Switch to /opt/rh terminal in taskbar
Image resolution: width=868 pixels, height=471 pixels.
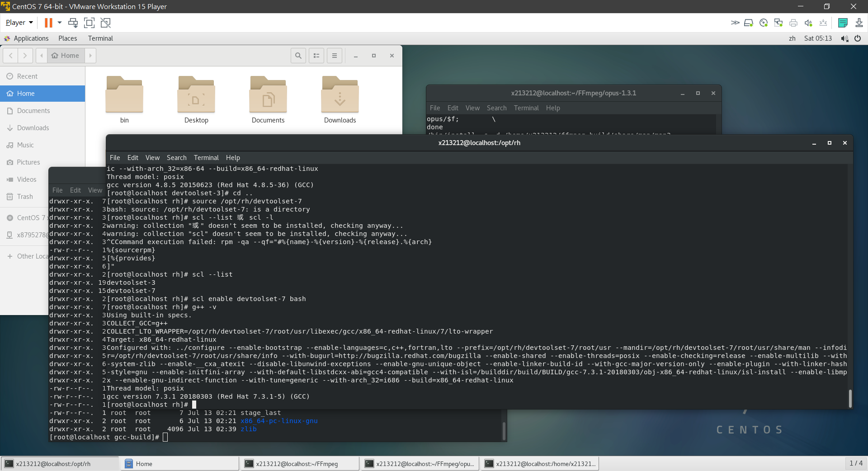point(60,464)
